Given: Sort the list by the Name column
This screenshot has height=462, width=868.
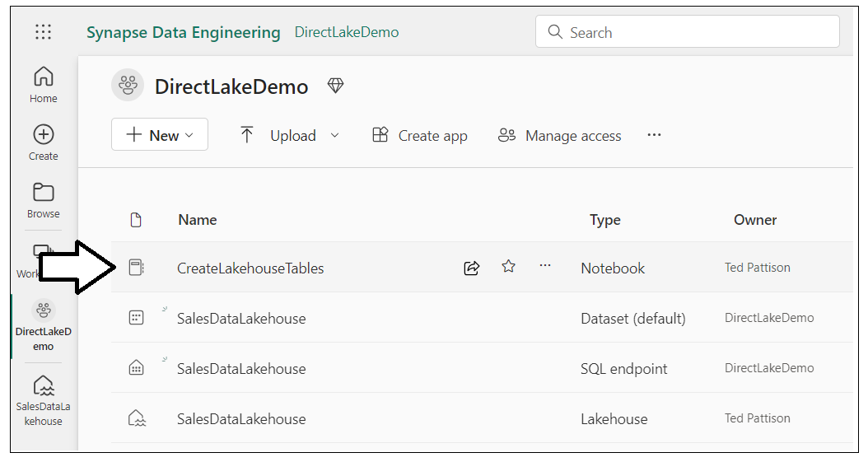Looking at the screenshot, I should pyautogui.click(x=198, y=220).
